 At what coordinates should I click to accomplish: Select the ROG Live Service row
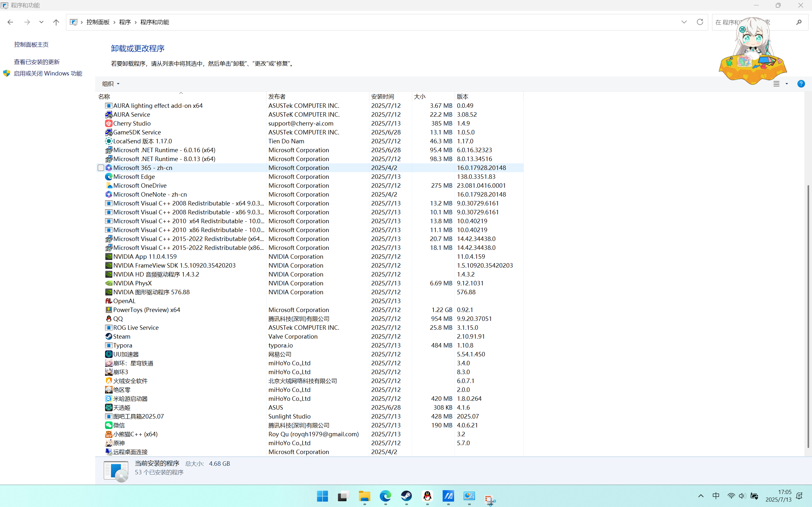point(310,328)
